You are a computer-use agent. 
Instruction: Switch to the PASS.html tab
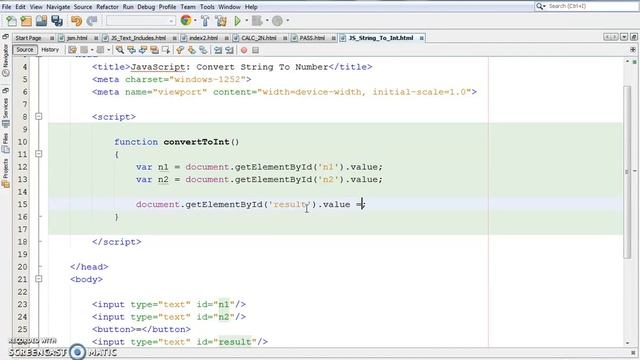point(312,38)
